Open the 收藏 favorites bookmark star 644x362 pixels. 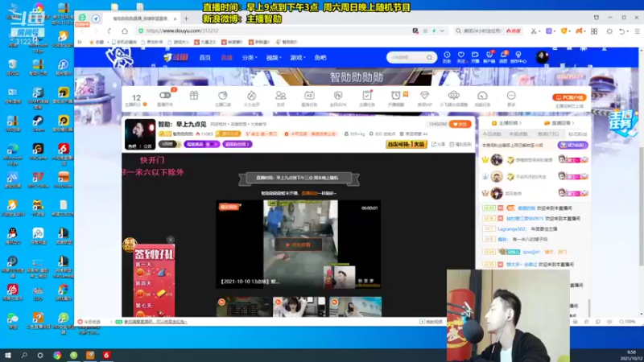(97, 42)
